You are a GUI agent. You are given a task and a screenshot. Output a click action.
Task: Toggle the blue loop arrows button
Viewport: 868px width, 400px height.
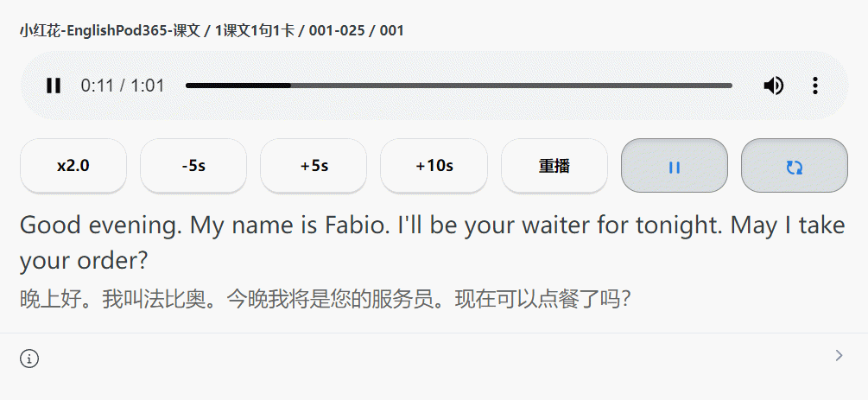point(795,166)
